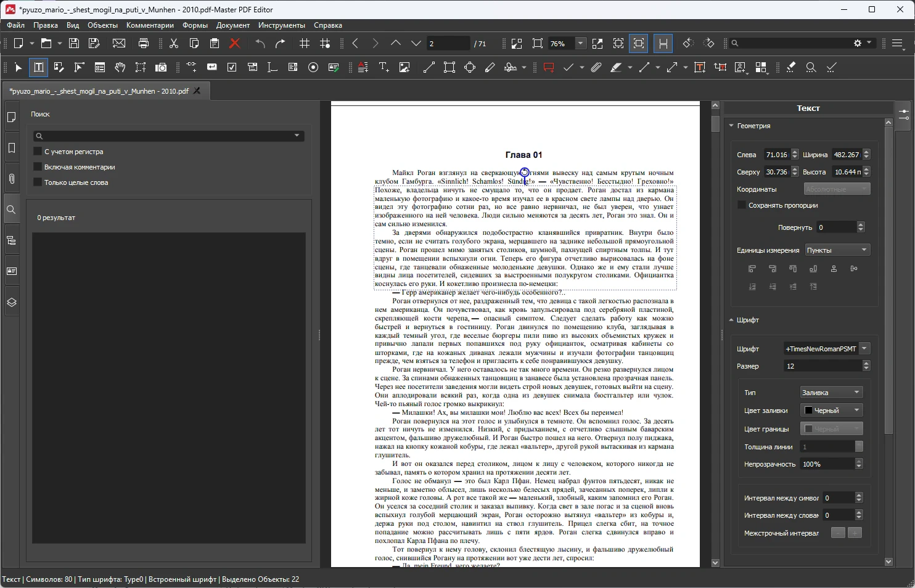The image size is (915, 588).
Task: Click the Attach File paperclip tool
Action: 596,68
